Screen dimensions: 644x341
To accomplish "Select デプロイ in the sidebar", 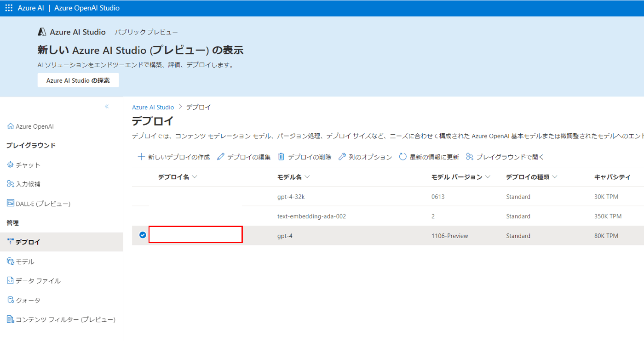I will tap(61, 242).
